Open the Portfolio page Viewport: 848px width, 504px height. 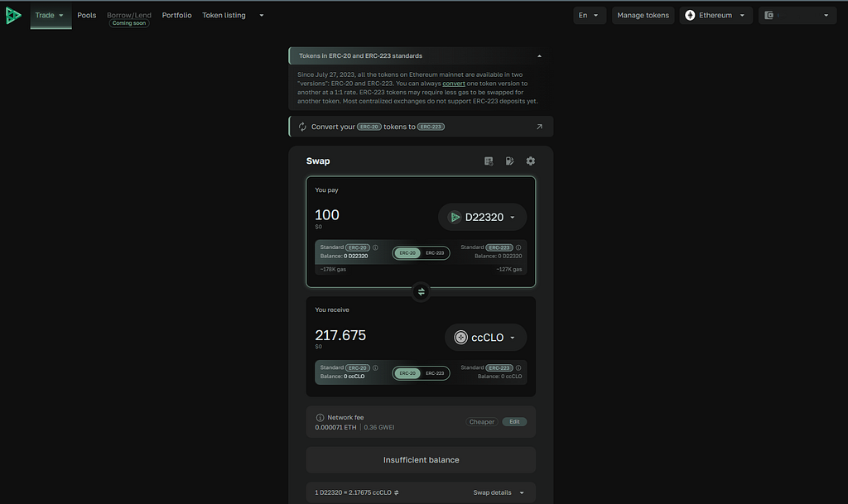pyautogui.click(x=177, y=15)
